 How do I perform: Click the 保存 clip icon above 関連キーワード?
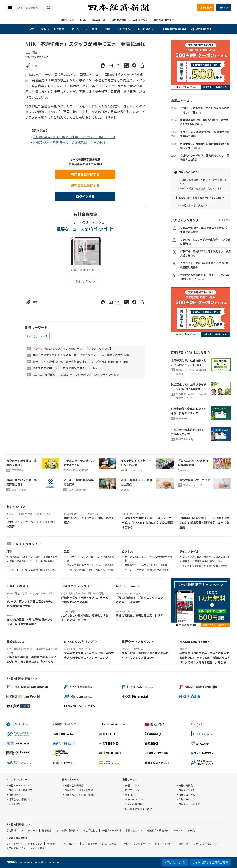(28, 302)
